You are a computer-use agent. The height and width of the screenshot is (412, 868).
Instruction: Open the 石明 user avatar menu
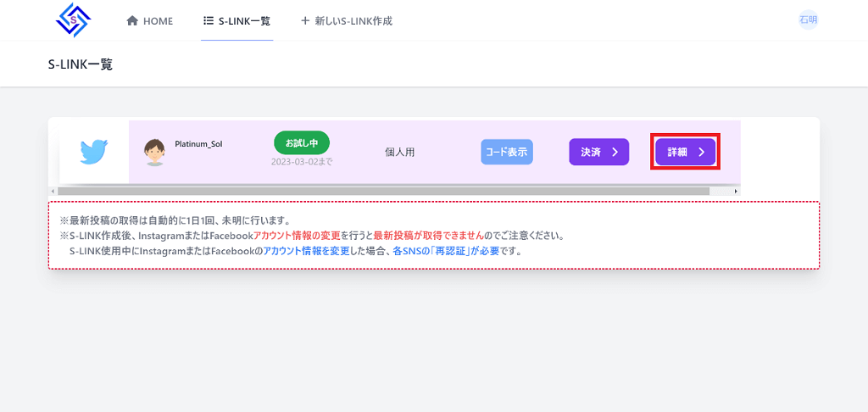click(808, 20)
